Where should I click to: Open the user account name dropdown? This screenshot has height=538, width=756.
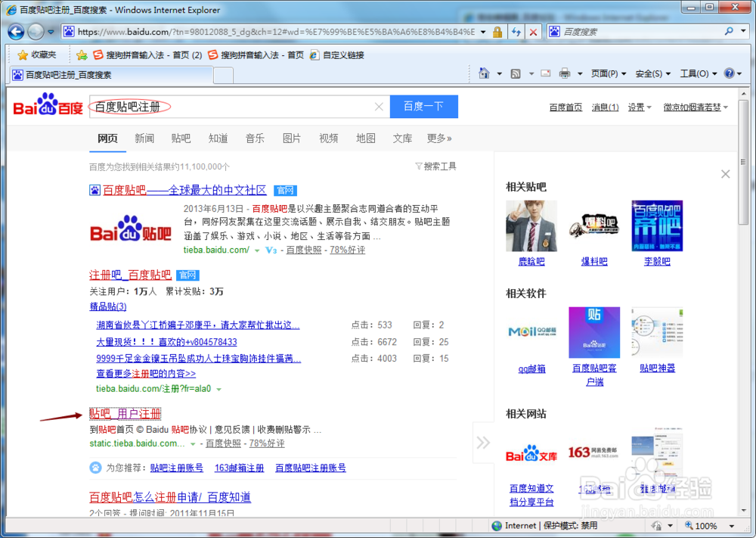coord(696,107)
